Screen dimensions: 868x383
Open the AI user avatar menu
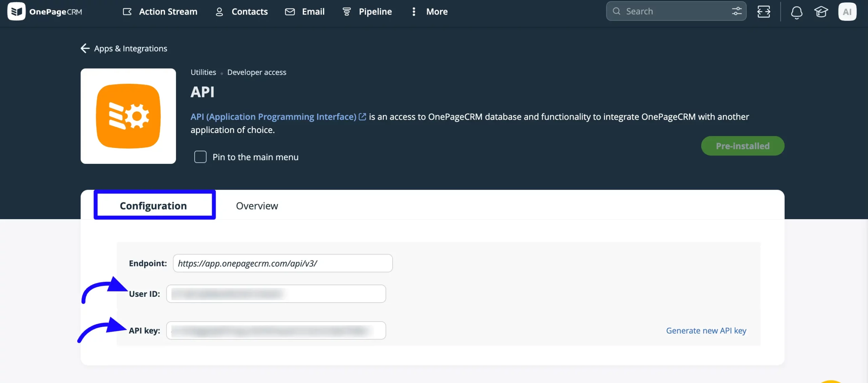click(x=847, y=12)
